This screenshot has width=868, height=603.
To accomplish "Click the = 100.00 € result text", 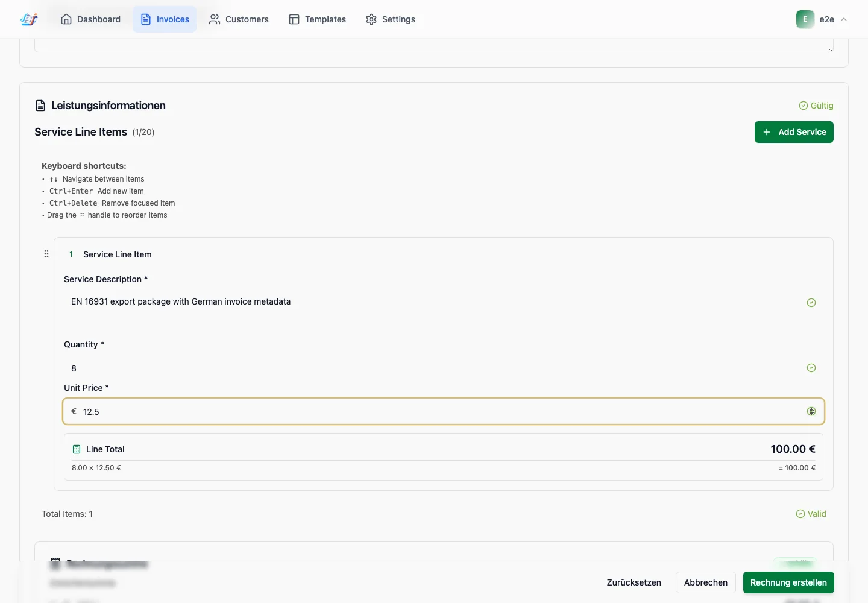I will pos(797,468).
